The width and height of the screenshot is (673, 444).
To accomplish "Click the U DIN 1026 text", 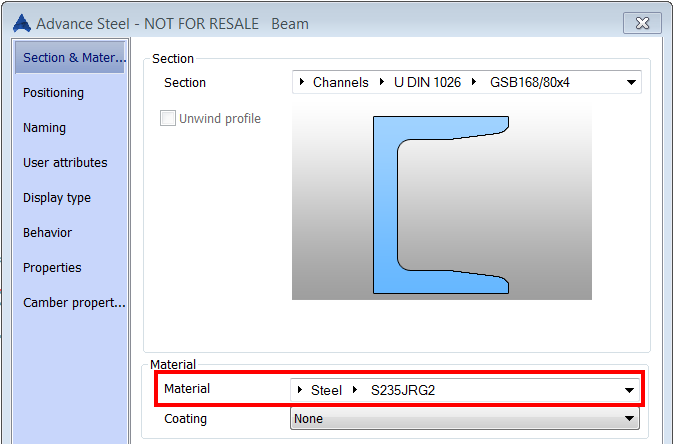I will 427,82.
